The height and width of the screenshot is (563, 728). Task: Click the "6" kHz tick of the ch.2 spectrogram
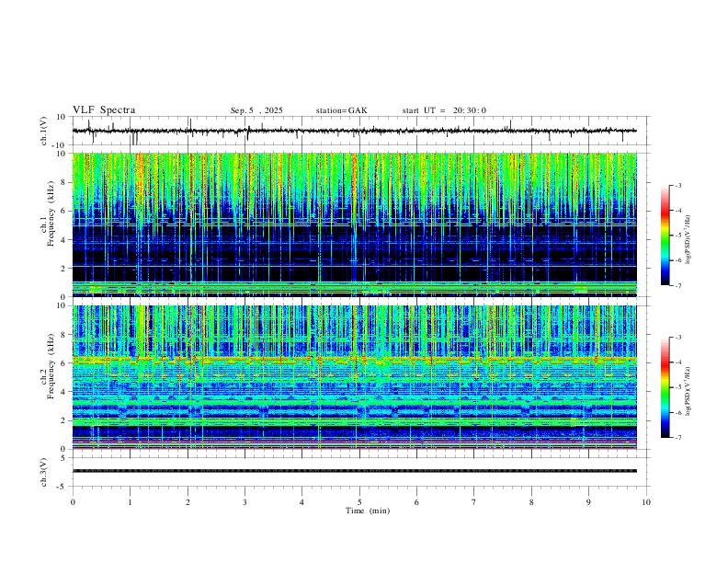tap(64, 362)
